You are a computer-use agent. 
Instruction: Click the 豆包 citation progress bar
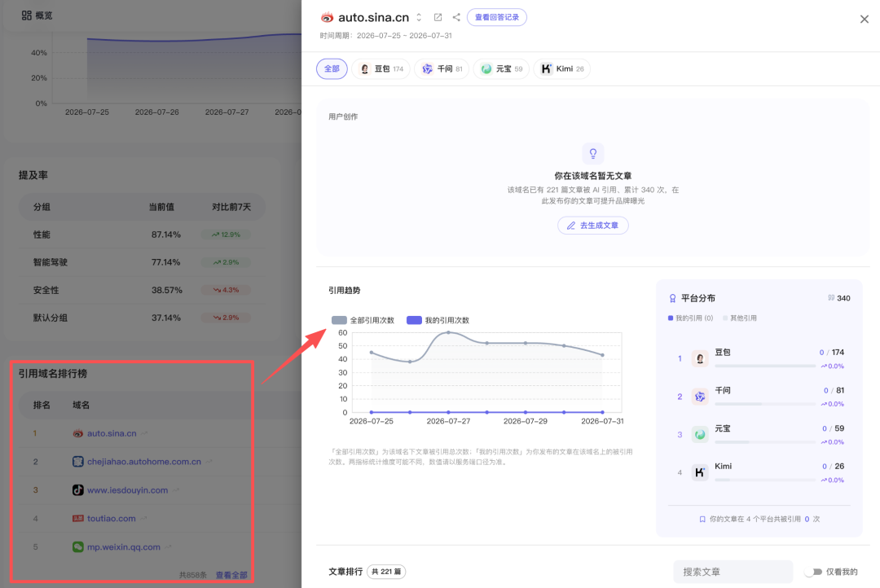coord(765,366)
